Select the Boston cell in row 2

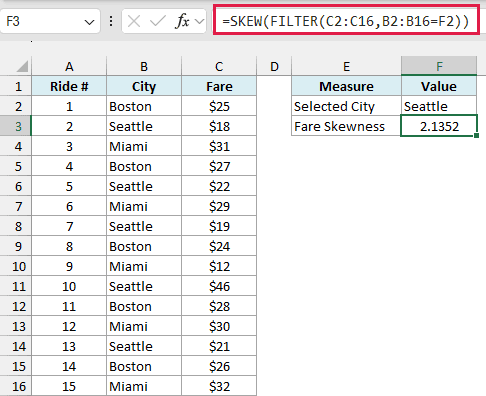click(x=144, y=106)
